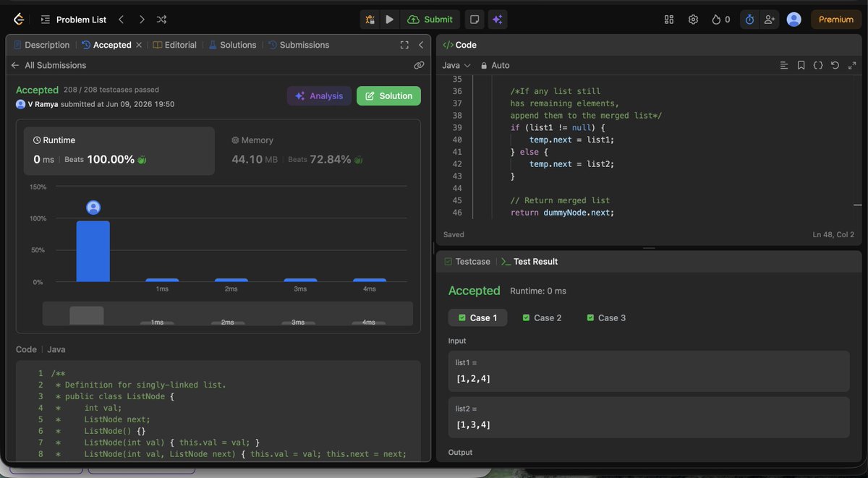Open the settings gear icon

[x=693, y=20]
